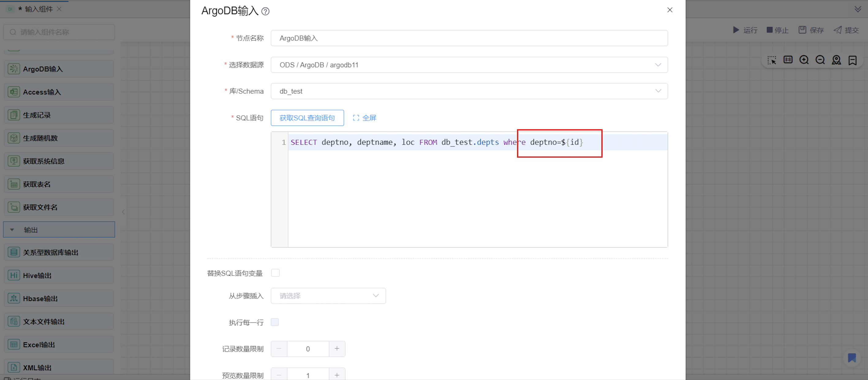Switch to the 输入组件 tab

point(38,9)
